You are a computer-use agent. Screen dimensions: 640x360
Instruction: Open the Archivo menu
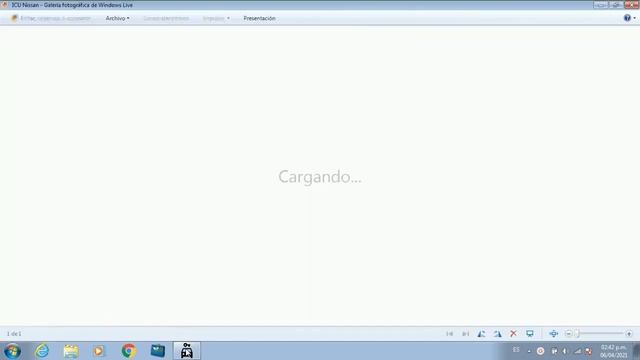tap(117, 18)
